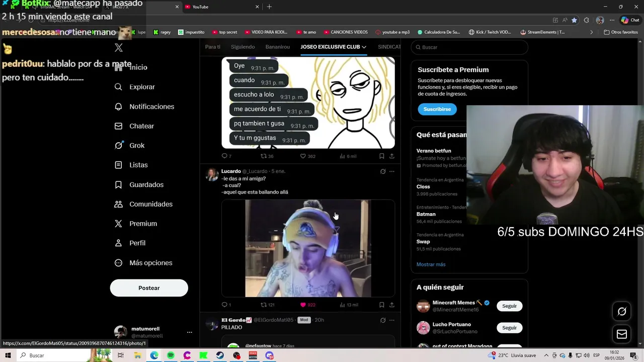Click the Buscar search field on X
The image size is (644, 362).
[469, 47]
